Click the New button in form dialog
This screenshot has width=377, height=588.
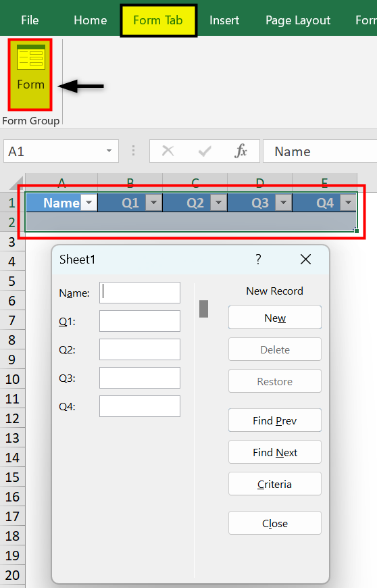click(275, 318)
